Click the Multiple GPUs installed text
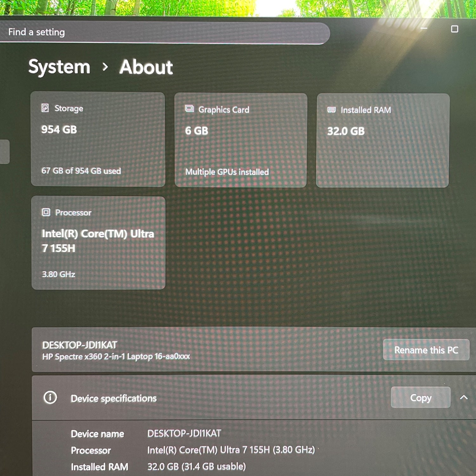 (x=227, y=172)
